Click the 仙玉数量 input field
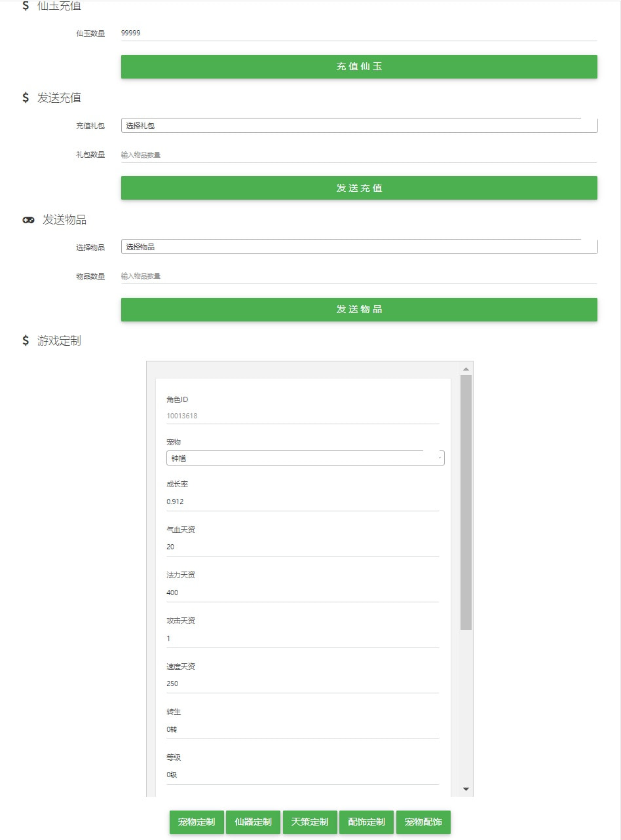The width and height of the screenshot is (621, 840). point(359,33)
